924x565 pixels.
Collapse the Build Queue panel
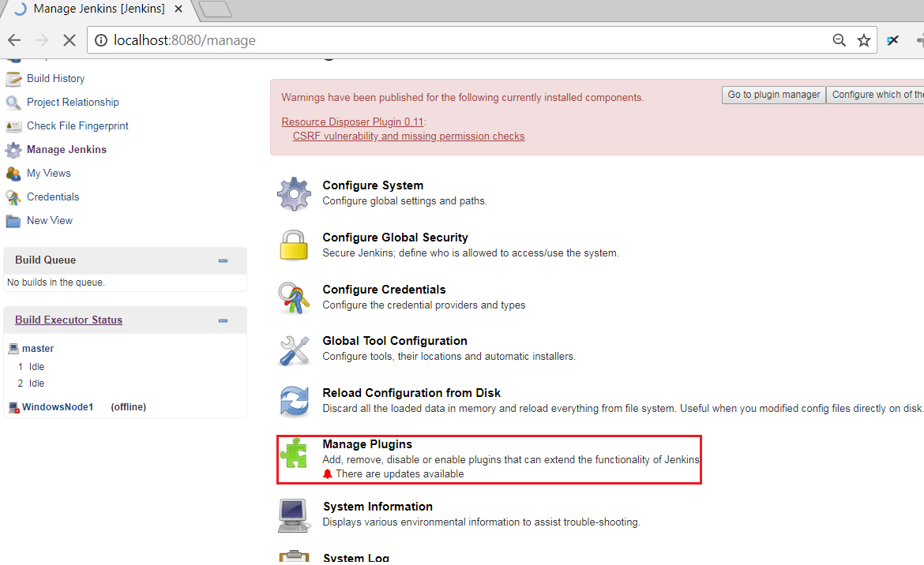223,260
